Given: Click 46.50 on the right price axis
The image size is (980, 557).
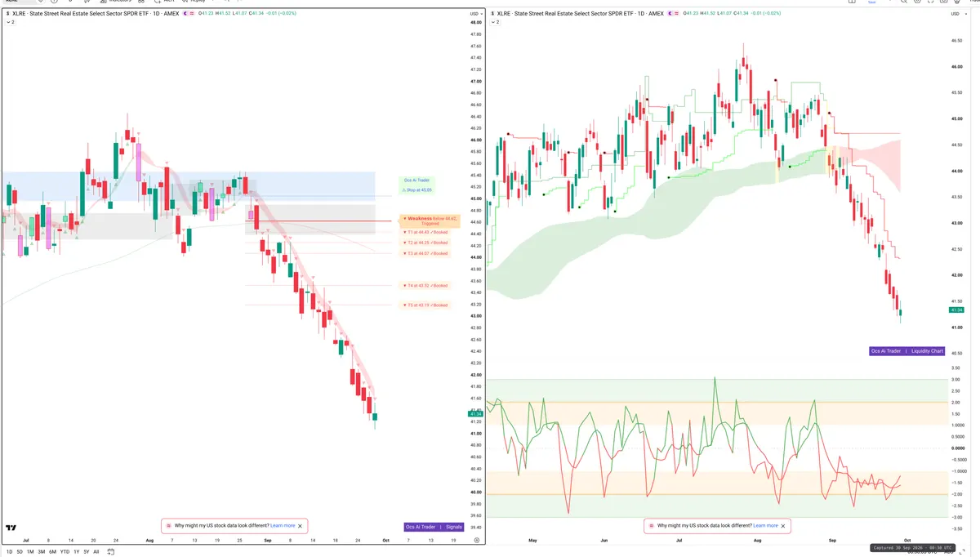Looking at the screenshot, I should (957, 40).
